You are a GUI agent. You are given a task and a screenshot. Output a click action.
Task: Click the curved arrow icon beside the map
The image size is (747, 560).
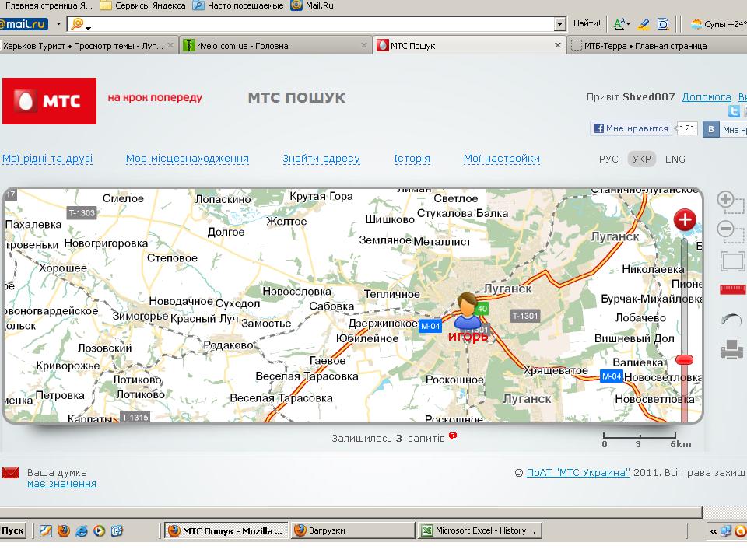coord(731,320)
